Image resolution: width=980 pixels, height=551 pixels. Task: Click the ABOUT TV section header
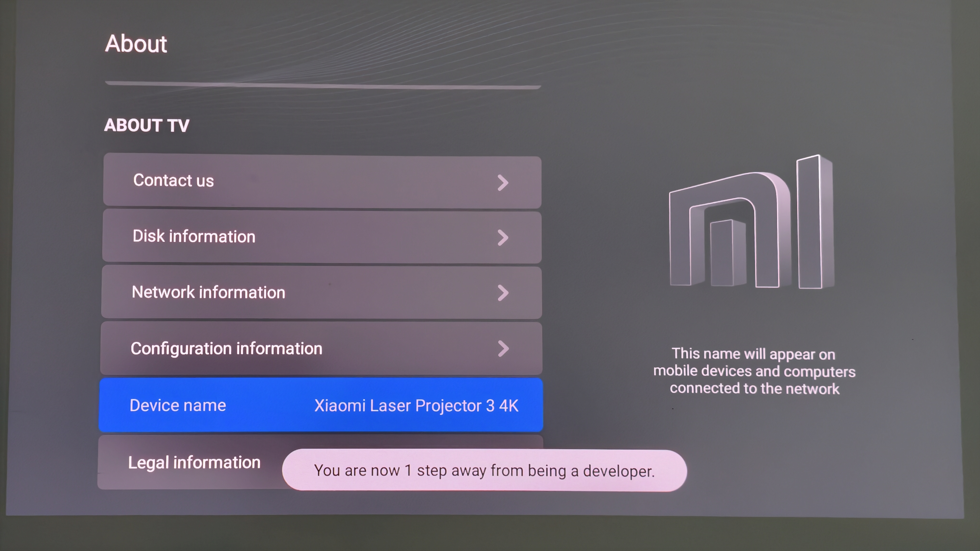coord(146,126)
